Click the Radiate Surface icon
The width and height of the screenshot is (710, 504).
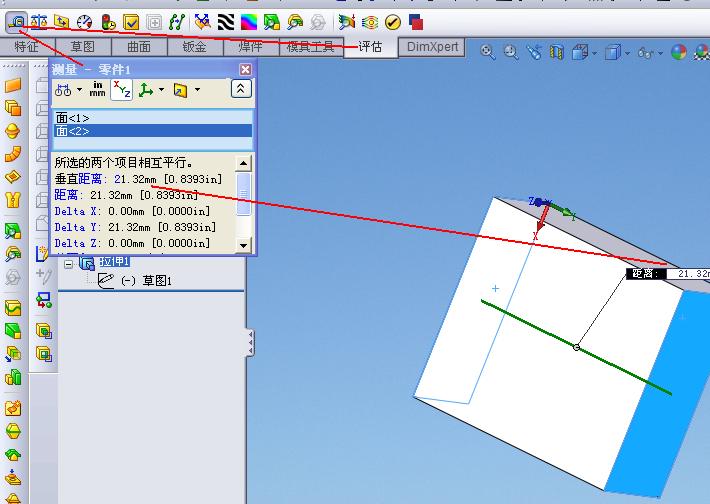tap(13, 131)
